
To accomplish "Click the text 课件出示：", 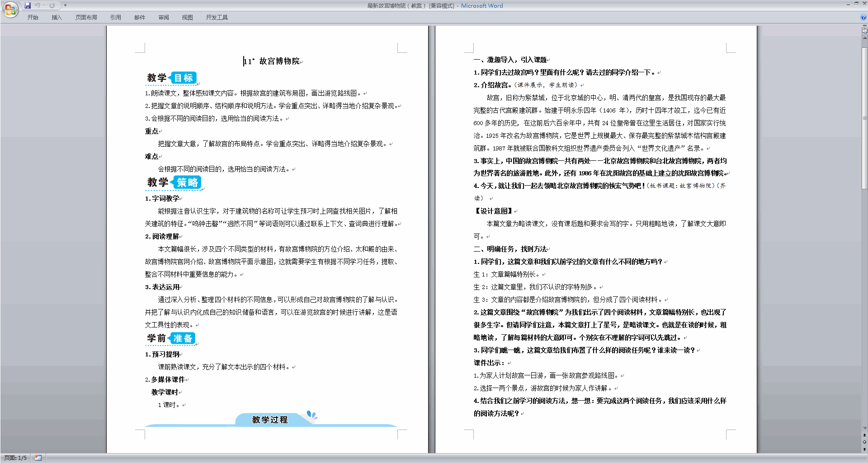I will click(489, 363).
